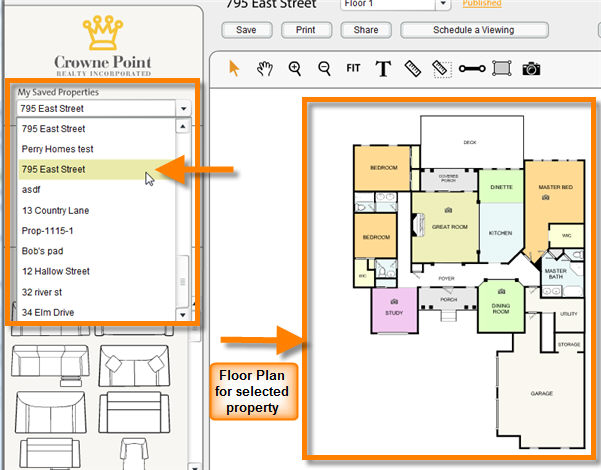Image resolution: width=601 pixels, height=470 pixels.
Task: Click the Save button
Action: click(x=247, y=30)
